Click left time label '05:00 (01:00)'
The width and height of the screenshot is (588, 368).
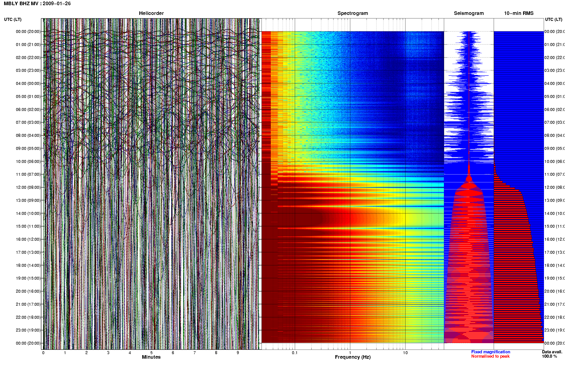pyautogui.click(x=28, y=96)
